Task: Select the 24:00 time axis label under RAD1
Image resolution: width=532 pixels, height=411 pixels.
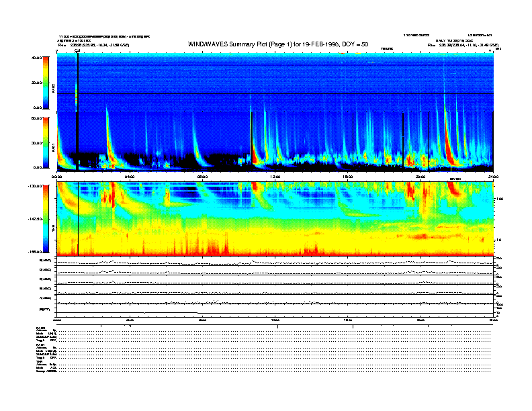Action: click(492, 177)
